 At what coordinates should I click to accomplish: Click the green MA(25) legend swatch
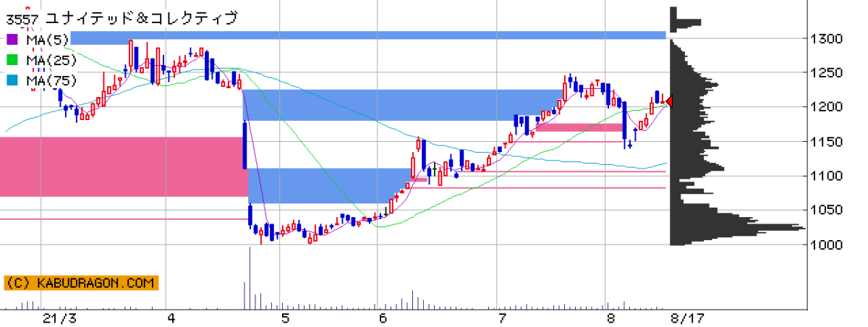coord(12,60)
